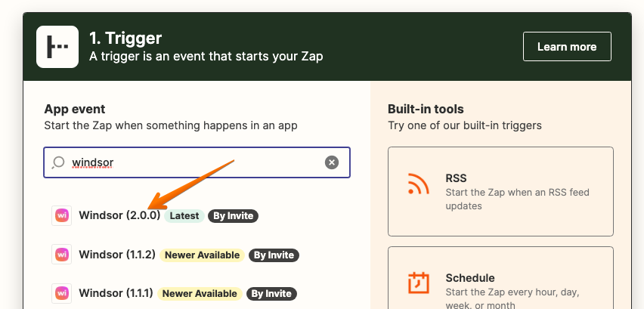Choose the RSS built-in trigger card
Viewport: 644px width, 309px height.
tap(500, 192)
